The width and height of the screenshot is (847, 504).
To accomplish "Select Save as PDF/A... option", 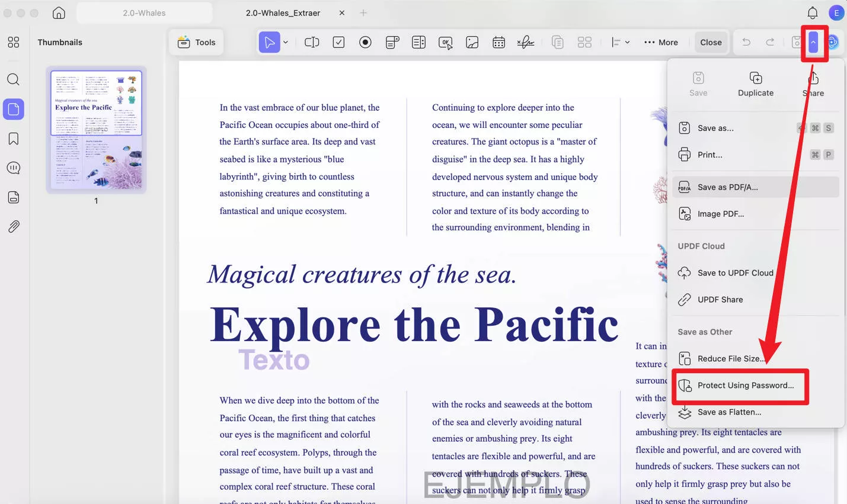I will [756, 187].
